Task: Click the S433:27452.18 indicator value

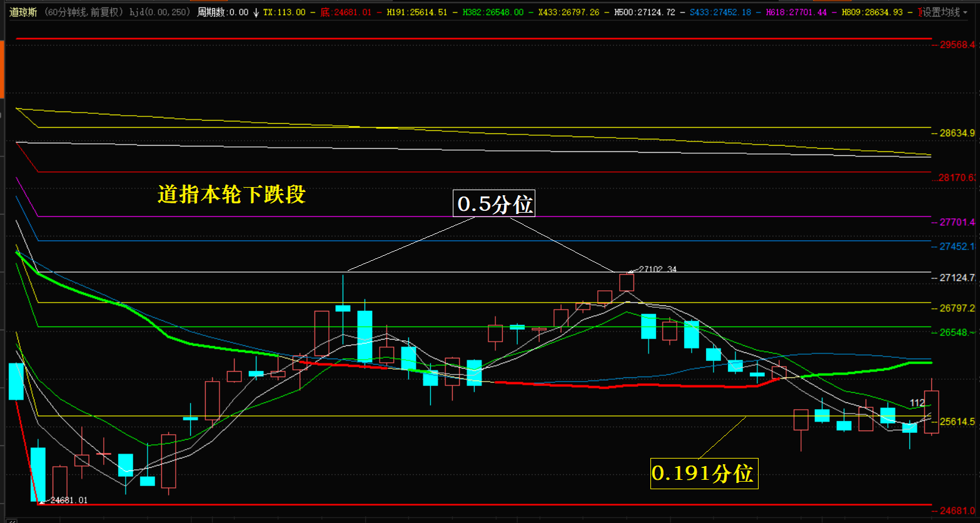Action: (720, 12)
